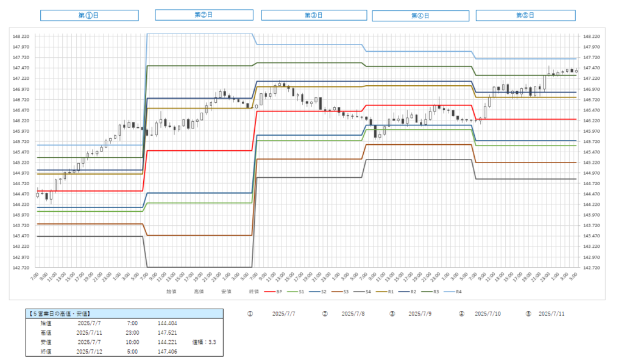
Task: Click the 終値 legend label
Action: (x=254, y=292)
